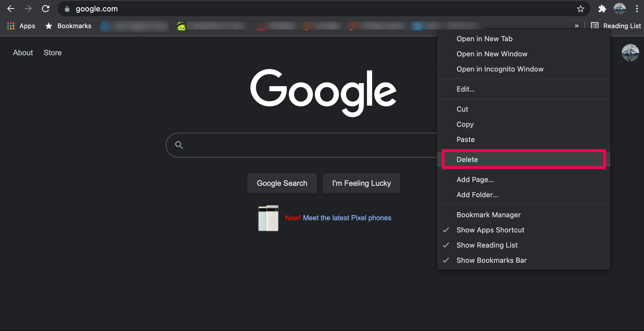The image size is (644, 331).
Task: Click the Pixel phones thumbnail image
Action: (x=268, y=218)
